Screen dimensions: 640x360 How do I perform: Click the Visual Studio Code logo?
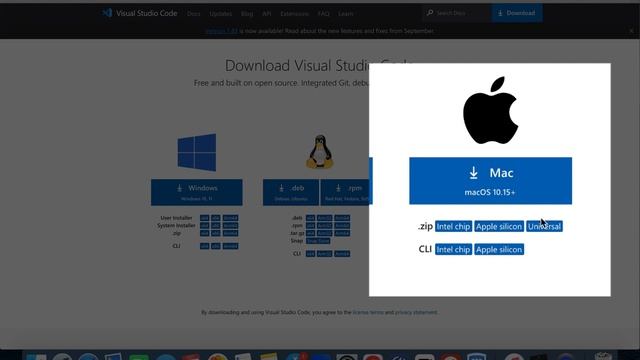coord(140,13)
